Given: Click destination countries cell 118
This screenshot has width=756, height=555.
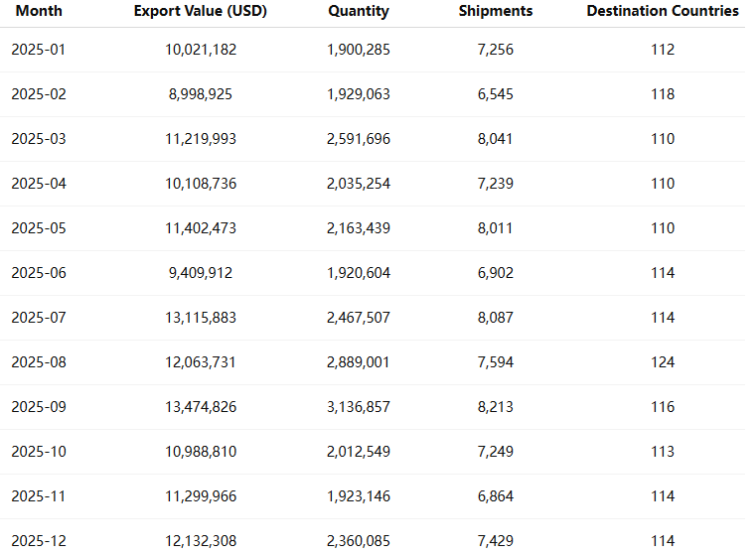Looking at the screenshot, I should [x=663, y=94].
